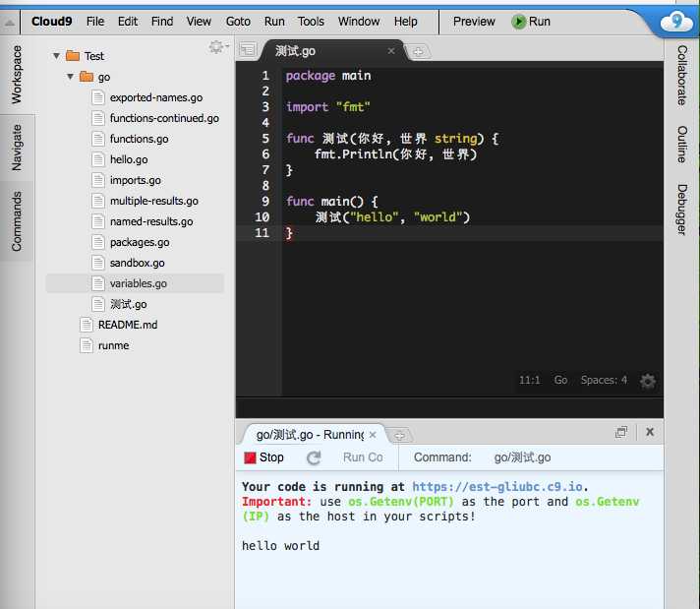Click the green Run button in toolbar
The image size is (700, 609).
tap(531, 22)
